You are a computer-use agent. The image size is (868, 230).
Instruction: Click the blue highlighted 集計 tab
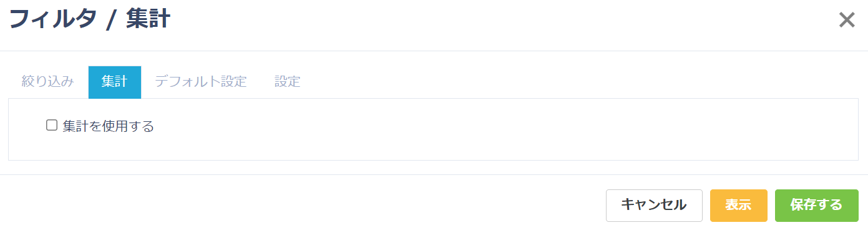click(x=115, y=82)
